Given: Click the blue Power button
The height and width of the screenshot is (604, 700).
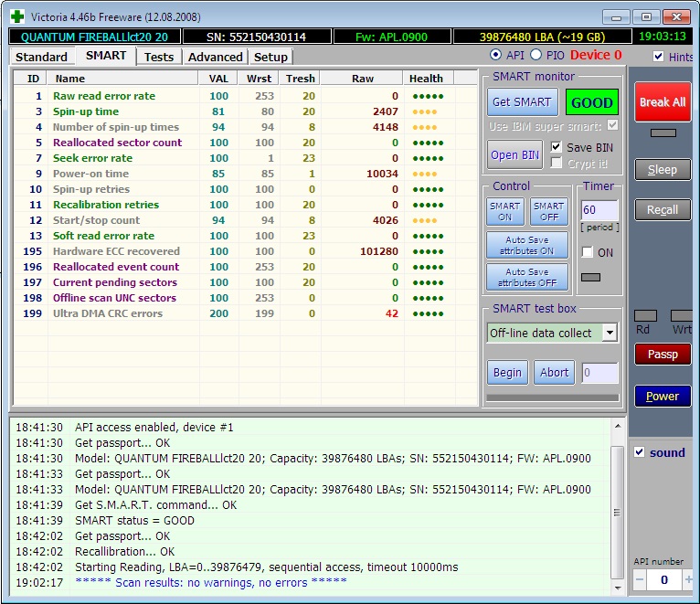Looking at the screenshot, I should 663,396.
